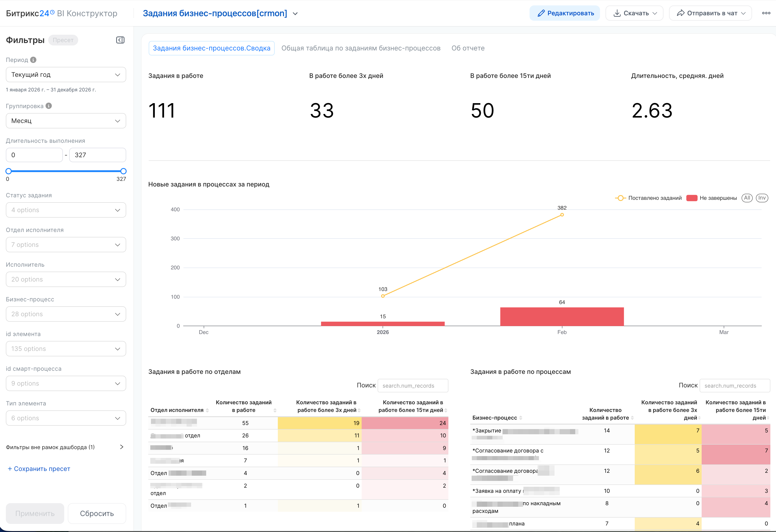Viewport: 776px width, 532px height.
Task: Open the Период dropdown Текущий год
Action: click(x=66, y=75)
